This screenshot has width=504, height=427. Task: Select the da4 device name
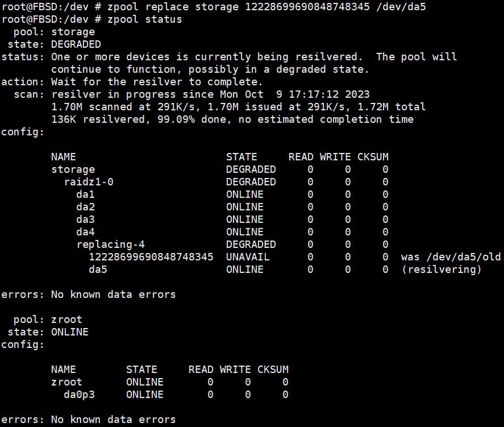[x=85, y=232]
